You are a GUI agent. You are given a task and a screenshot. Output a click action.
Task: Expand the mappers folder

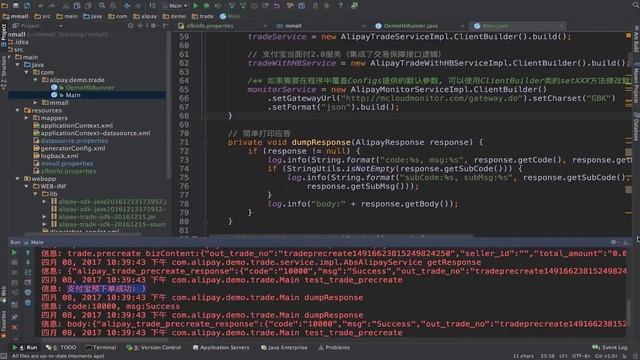coord(27,118)
